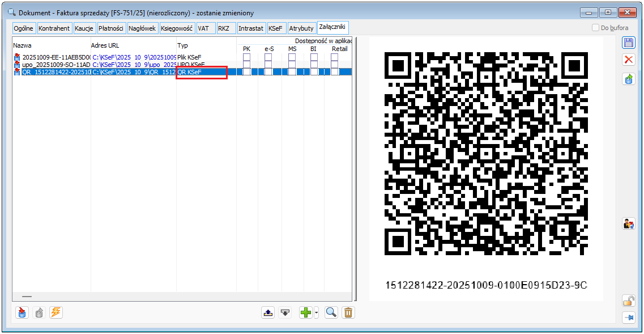This screenshot has height=334, width=644.
Task: Click the move attachment down icon
Action: point(285,312)
